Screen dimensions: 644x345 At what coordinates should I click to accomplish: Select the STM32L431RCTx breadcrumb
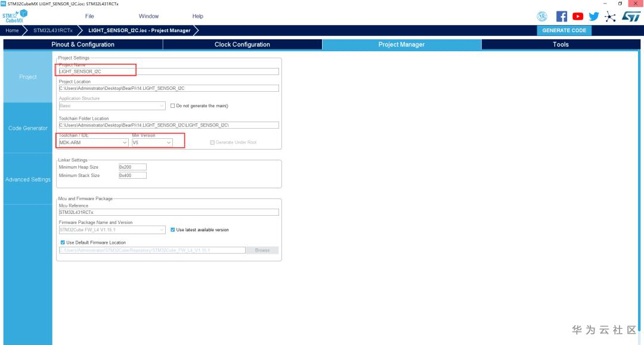coord(53,30)
